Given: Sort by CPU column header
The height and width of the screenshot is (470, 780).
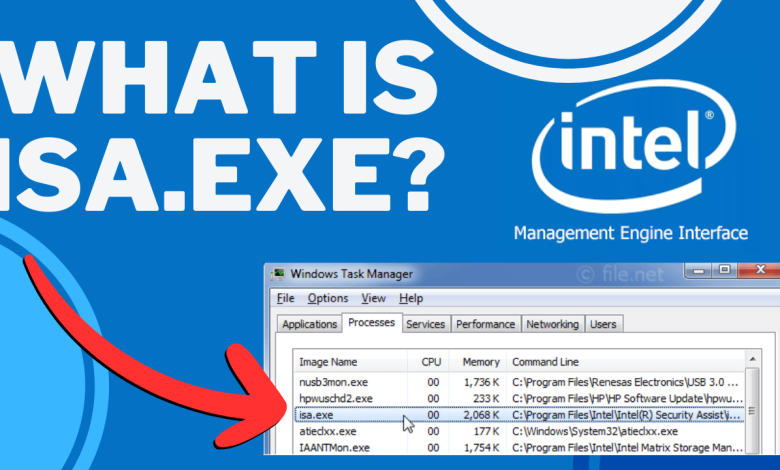Looking at the screenshot, I should tap(428, 362).
